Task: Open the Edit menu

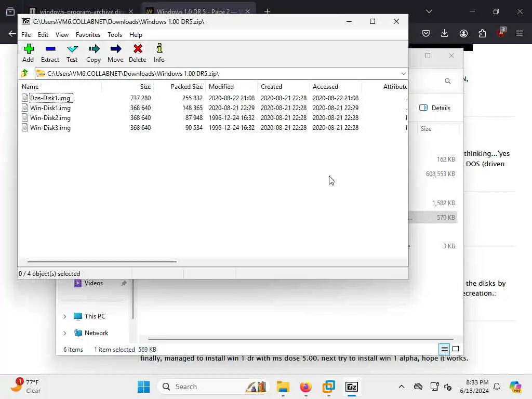Action: [x=43, y=35]
